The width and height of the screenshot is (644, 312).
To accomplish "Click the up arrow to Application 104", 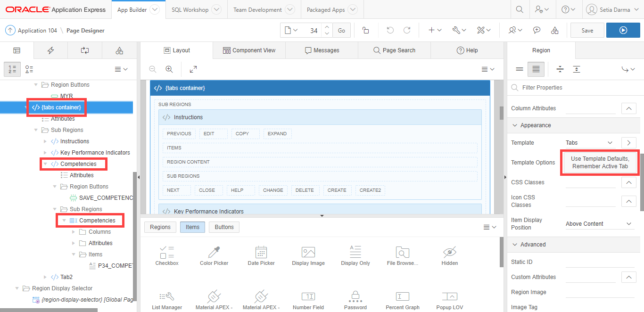I will tap(10, 30).
